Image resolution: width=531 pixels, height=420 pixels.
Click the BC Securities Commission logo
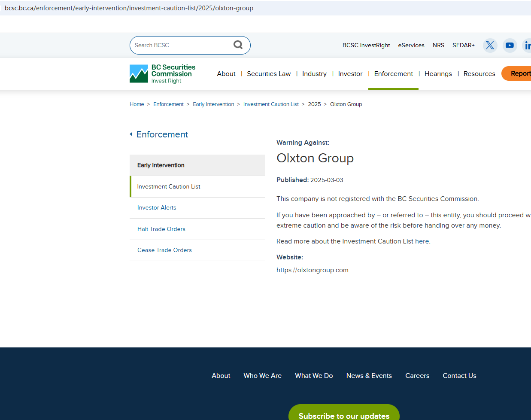162,74
